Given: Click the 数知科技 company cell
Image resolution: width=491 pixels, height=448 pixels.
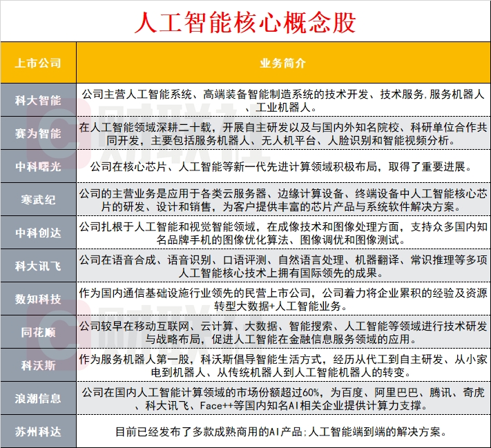Looking at the screenshot, I should (x=38, y=300).
